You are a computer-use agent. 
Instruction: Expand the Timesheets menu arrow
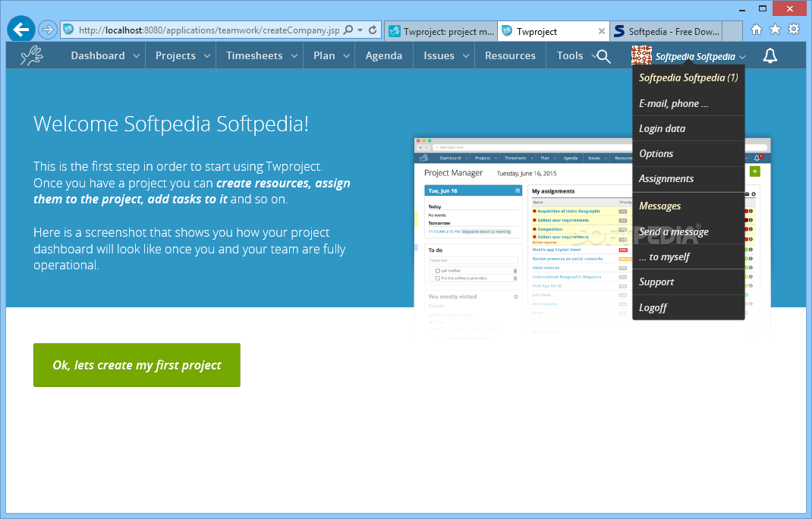(294, 56)
